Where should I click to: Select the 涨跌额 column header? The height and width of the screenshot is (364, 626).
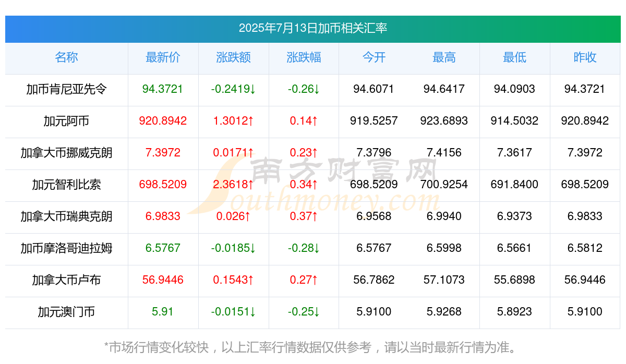233,57
